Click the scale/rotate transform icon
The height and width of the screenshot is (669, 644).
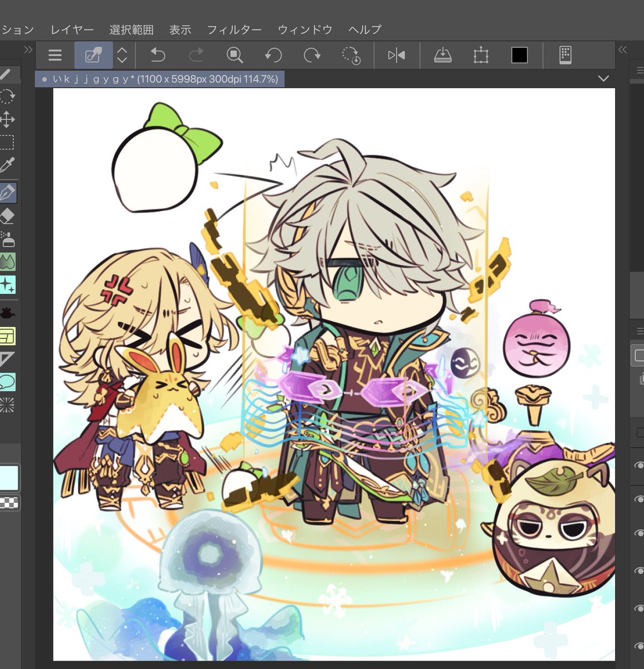tap(481, 55)
